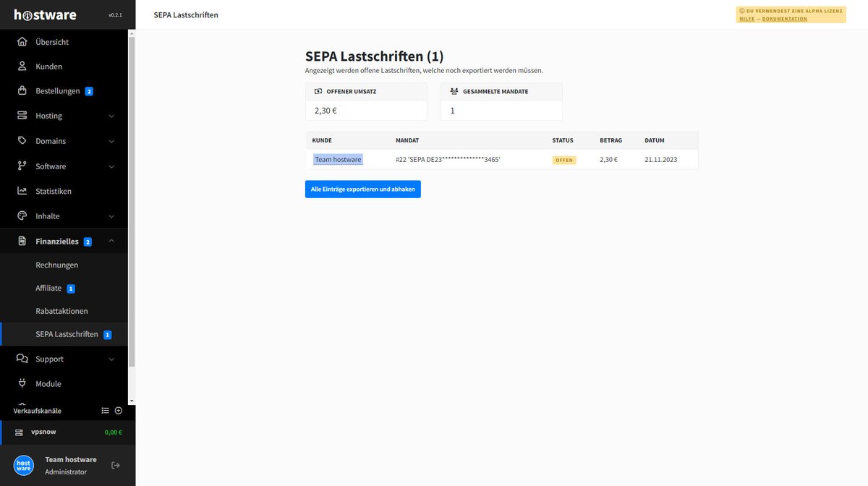Click the Offener Umsatz money icon
Image resolution: width=868 pixels, height=486 pixels.
pyautogui.click(x=318, y=91)
